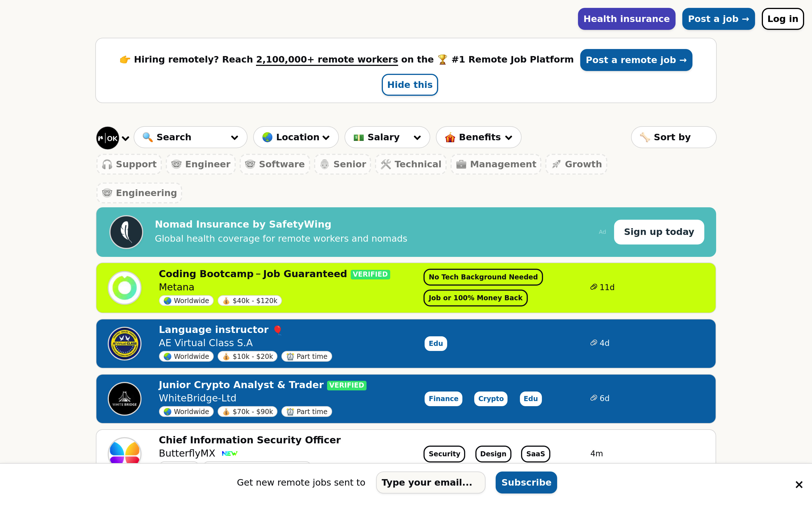Viewport: 812px width, 507px height.
Task: Click the Crypto tag on WhiteBridge job
Action: coord(491,399)
